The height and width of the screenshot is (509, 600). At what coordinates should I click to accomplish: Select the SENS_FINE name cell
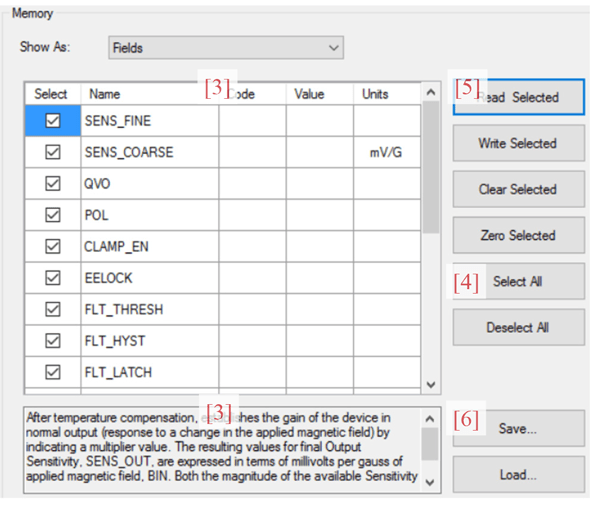[150, 121]
